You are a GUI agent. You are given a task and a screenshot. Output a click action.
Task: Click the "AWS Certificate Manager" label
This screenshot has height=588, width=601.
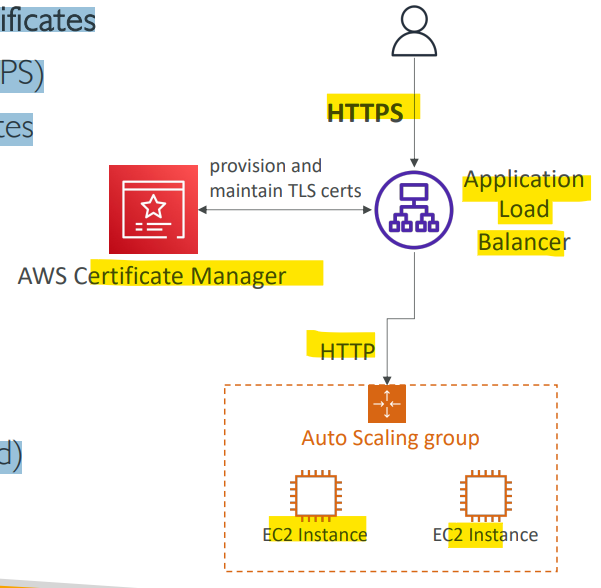[152, 276]
